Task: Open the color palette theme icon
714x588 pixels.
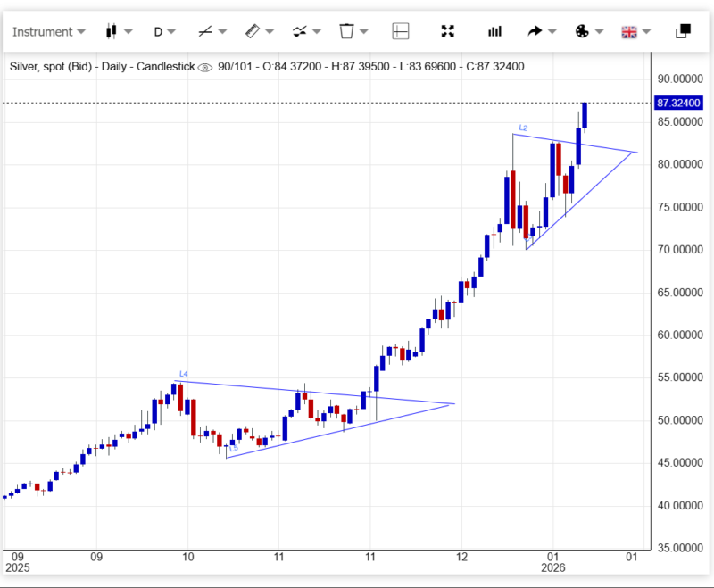Action: [x=581, y=31]
